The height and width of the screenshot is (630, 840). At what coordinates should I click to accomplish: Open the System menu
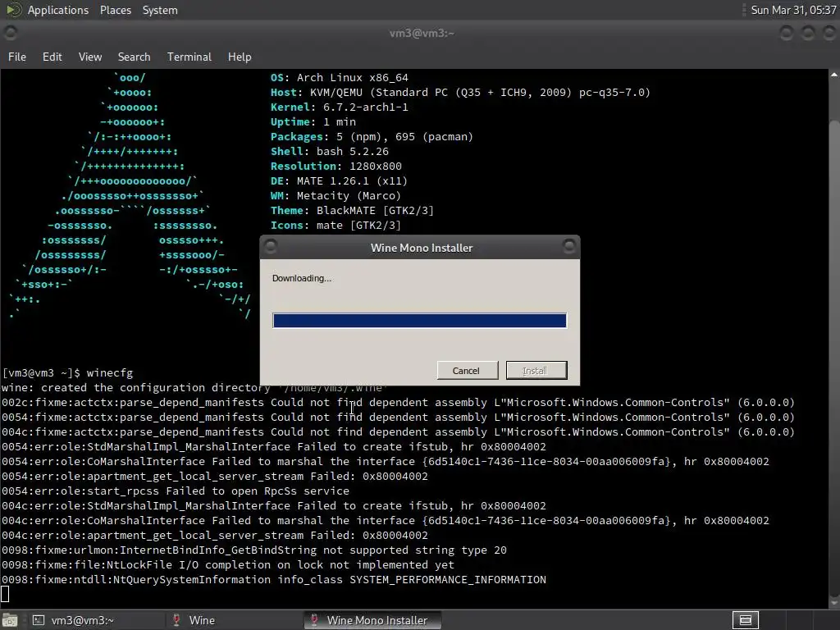(x=160, y=10)
